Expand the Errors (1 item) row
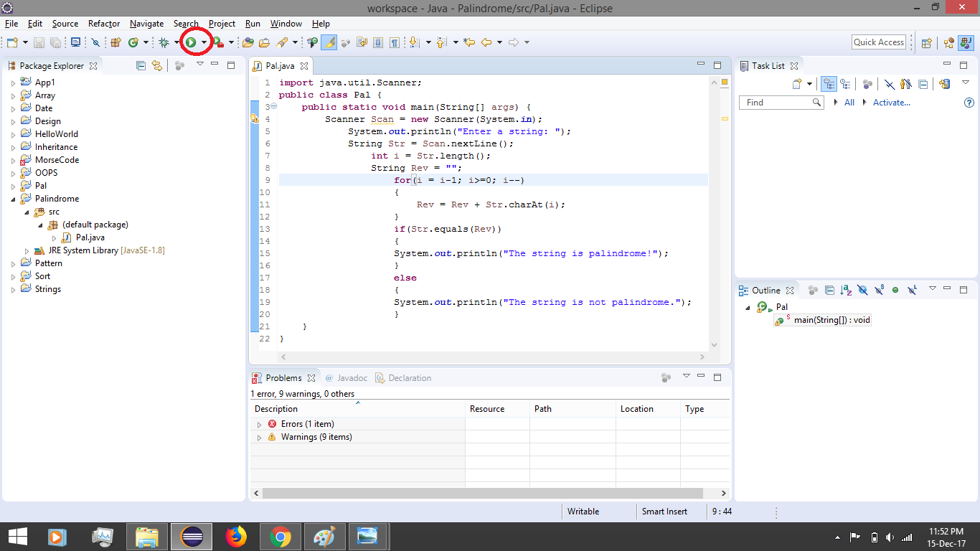This screenshot has height=551, width=980. tap(259, 425)
